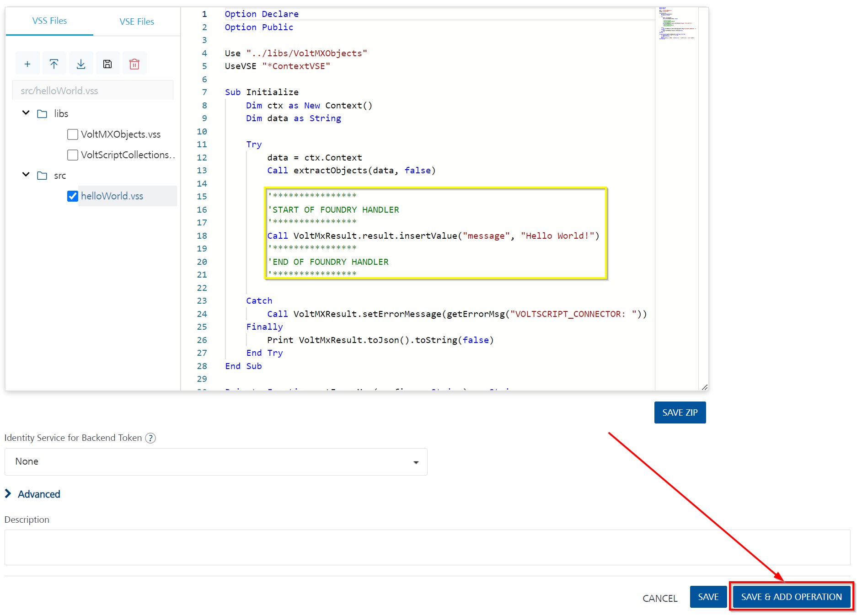857x616 pixels.
Task: Click the setErrorMessage code line
Action: coord(457,314)
